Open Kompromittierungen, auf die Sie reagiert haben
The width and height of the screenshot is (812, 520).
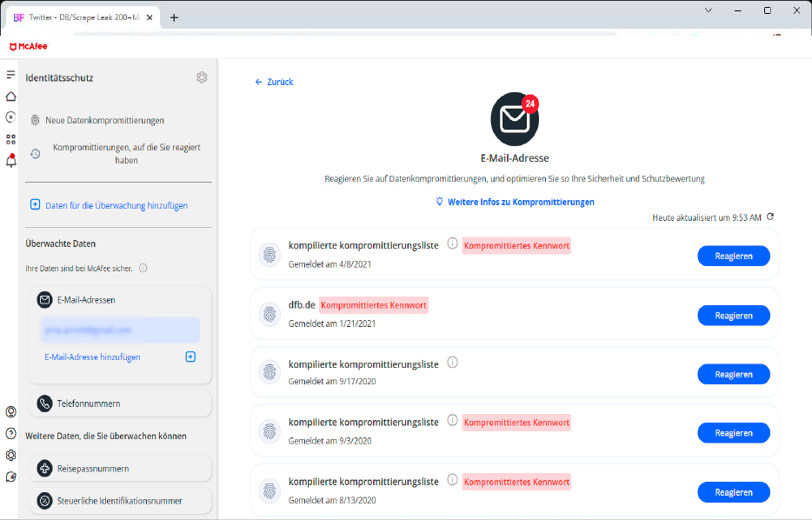[126, 154]
